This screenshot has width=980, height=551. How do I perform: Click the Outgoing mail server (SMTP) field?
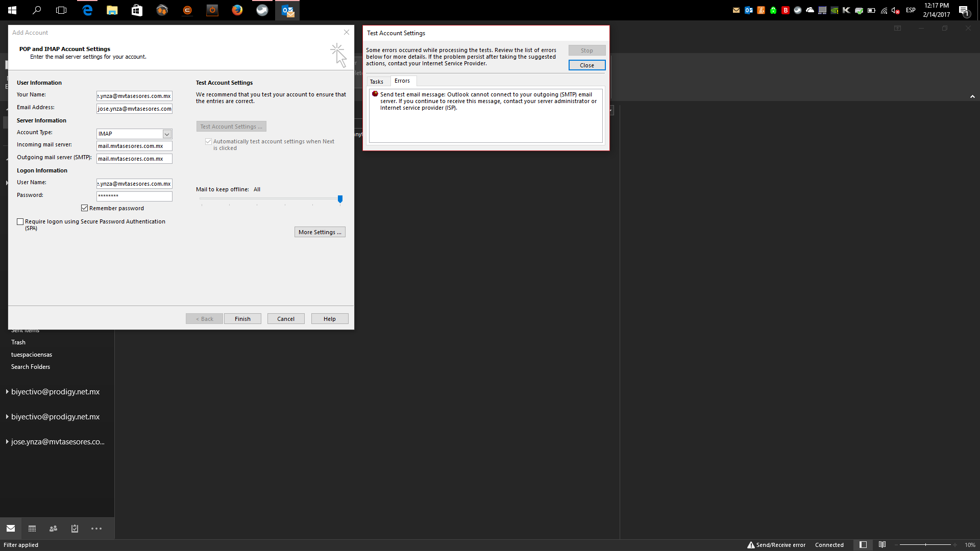pos(135,159)
